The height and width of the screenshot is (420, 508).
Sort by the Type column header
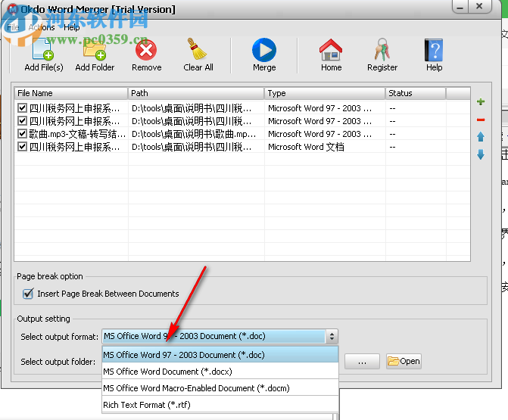pyautogui.click(x=325, y=93)
